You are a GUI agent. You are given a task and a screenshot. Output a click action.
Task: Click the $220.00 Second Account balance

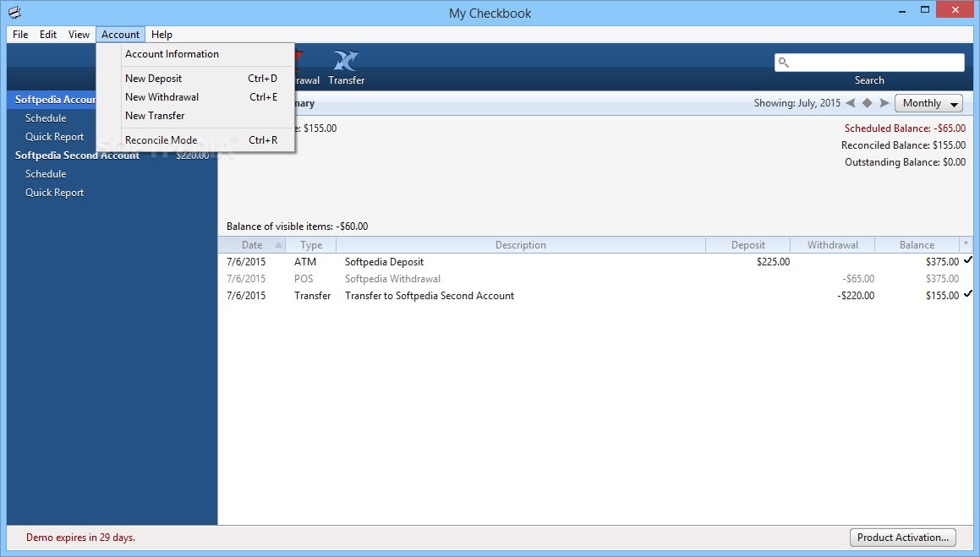[193, 156]
